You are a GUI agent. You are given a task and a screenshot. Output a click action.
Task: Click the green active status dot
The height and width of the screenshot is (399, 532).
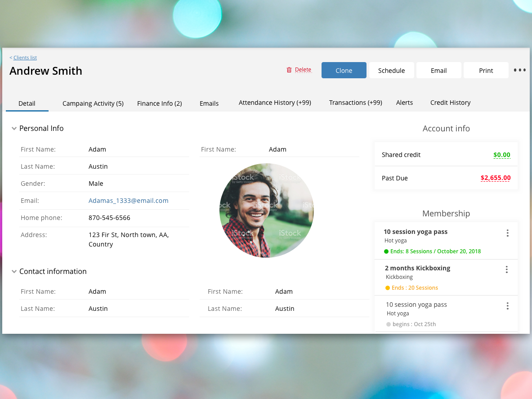[x=387, y=251]
